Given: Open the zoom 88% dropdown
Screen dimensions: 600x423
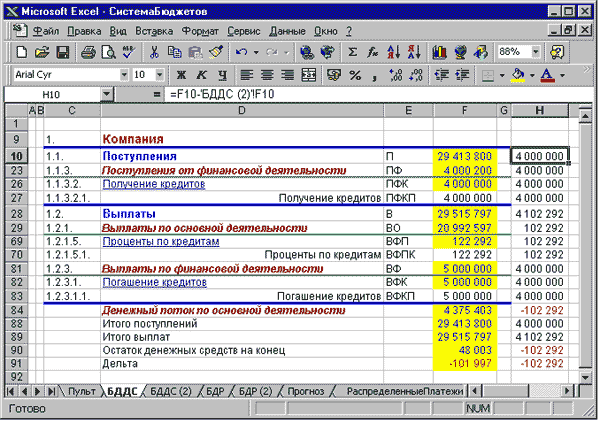Looking at the screenshot, I should (536, 51).
